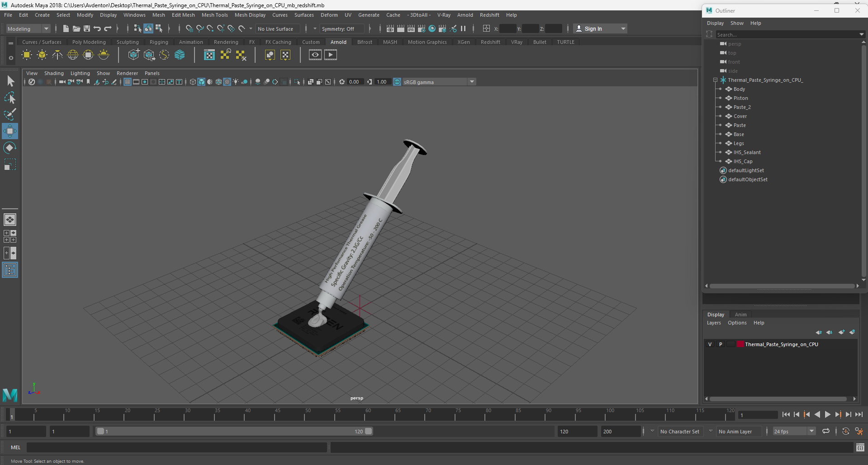Image resolution: width=868 pixels, height=465 pixels.
Task: Toggle Outliner layout icon in left sidebar
Action: (x=10, y=270)
